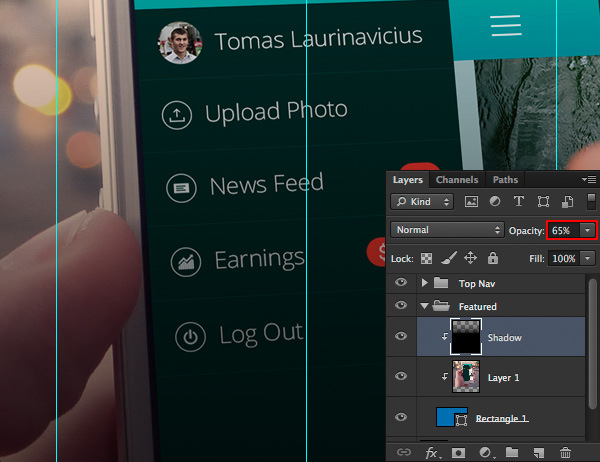Click the pixel layer filter icon
This screenshot has width=600, height=462.
tap(471, 202)
